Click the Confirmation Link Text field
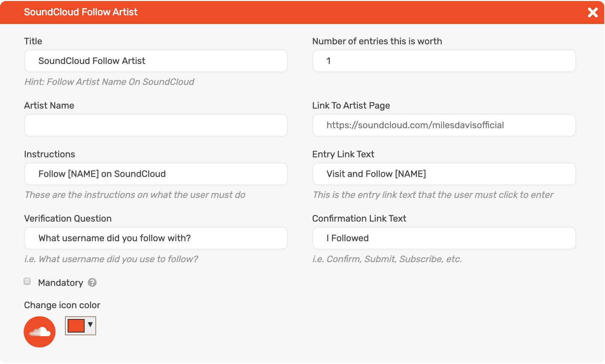This screenshot has width=605, height=364. (444, 238)
